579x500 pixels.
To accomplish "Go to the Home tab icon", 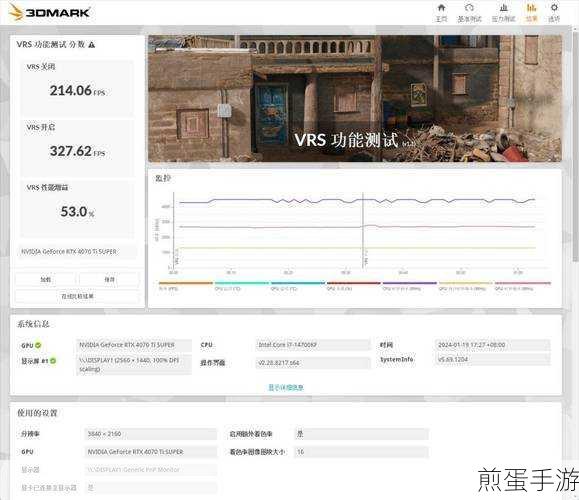I will 441,8.
